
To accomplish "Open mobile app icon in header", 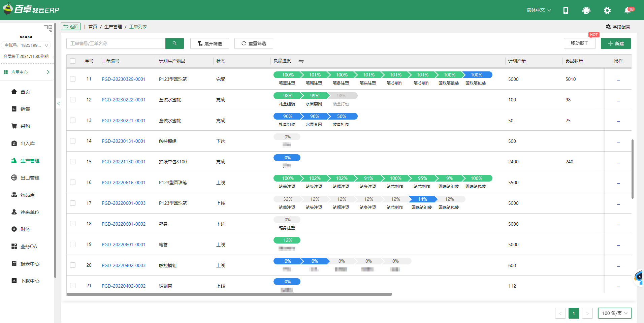I will pyautogui.click(x=566, y=10).
